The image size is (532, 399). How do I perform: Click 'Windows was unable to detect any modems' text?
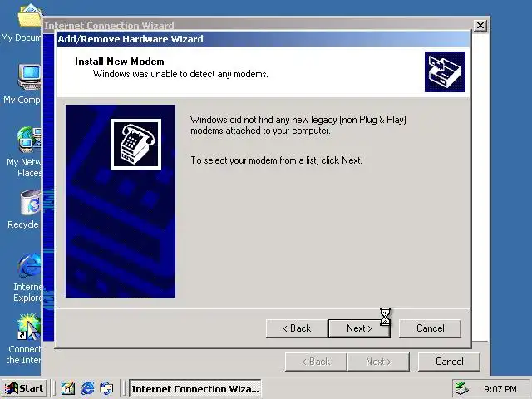click(x=180, y=74)
